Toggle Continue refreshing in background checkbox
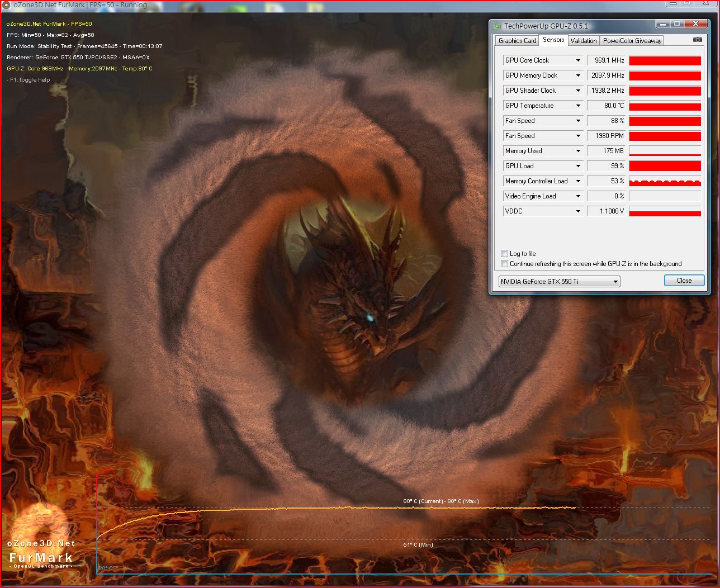This screenshot has width=720, height=588. pos(505,264)
